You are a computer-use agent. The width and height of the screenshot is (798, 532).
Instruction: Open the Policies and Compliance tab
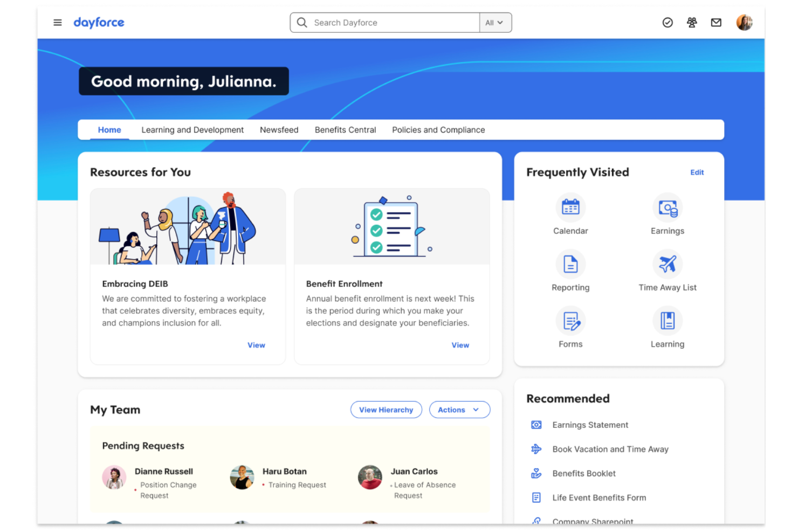438,129
